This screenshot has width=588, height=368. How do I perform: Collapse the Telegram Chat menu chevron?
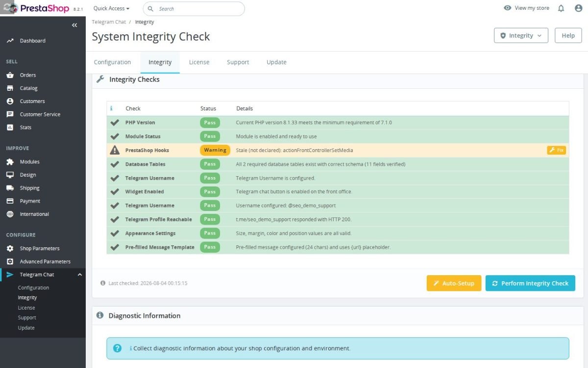[x=80, y=275]
